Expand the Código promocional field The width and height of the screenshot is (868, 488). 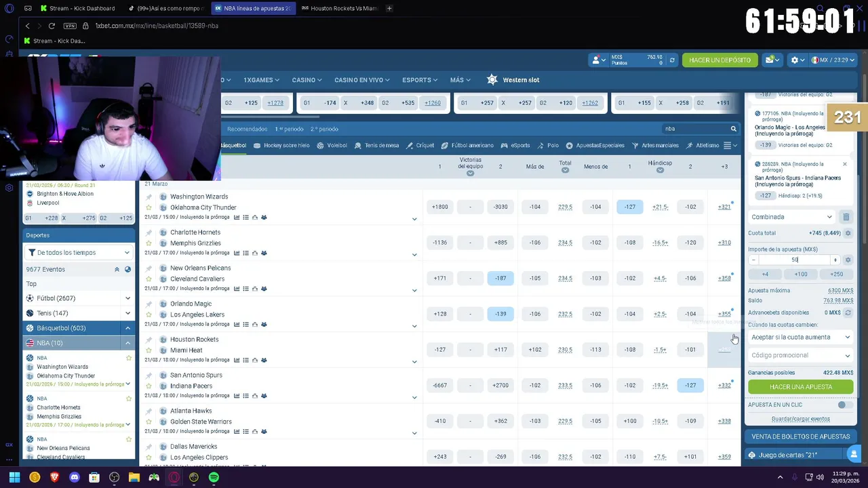point(800,355)
